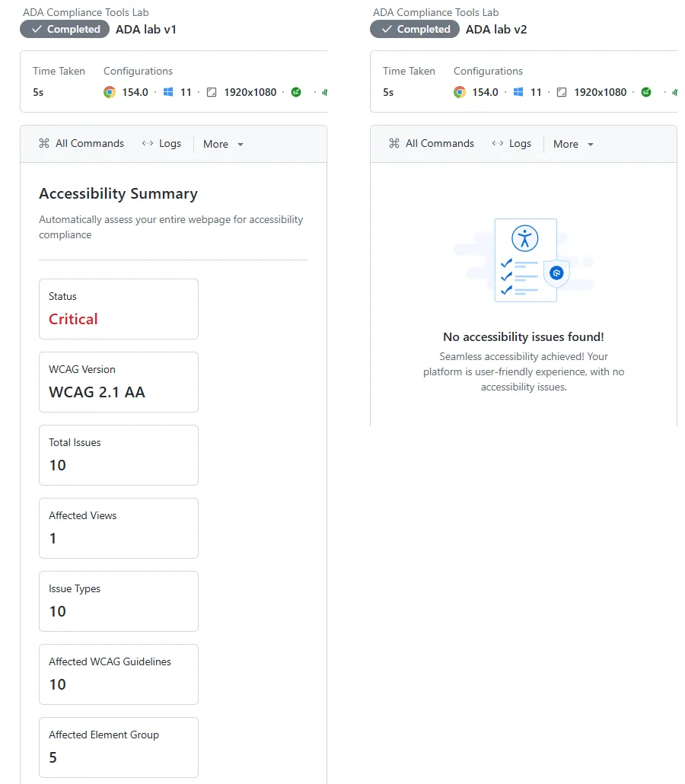
Task: Click Logs code-bracket icon in ADA lab v1
Action: coord(148,144)
